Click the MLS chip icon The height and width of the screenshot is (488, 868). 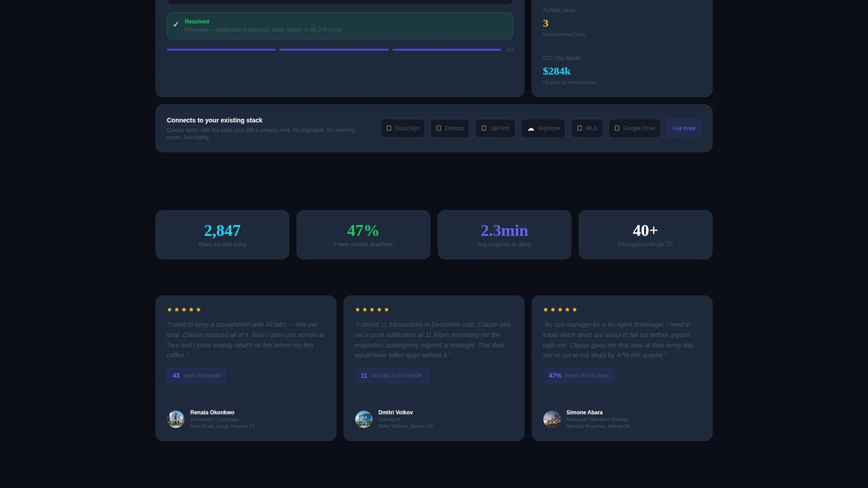[x=580, y=128]
